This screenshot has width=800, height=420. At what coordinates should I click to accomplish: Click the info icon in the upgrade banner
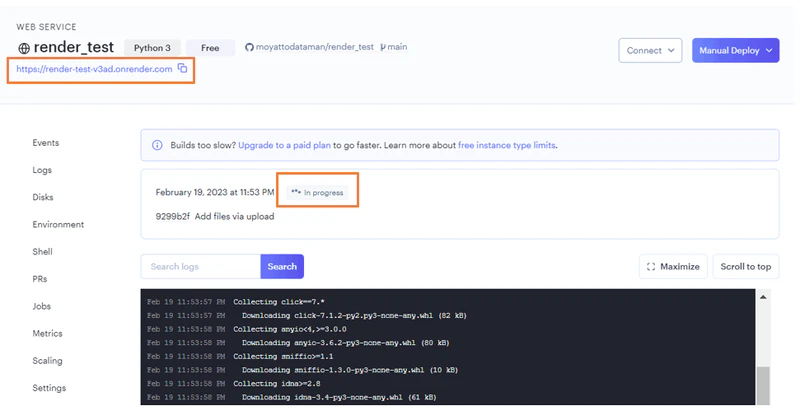click(x=157, y=145)
